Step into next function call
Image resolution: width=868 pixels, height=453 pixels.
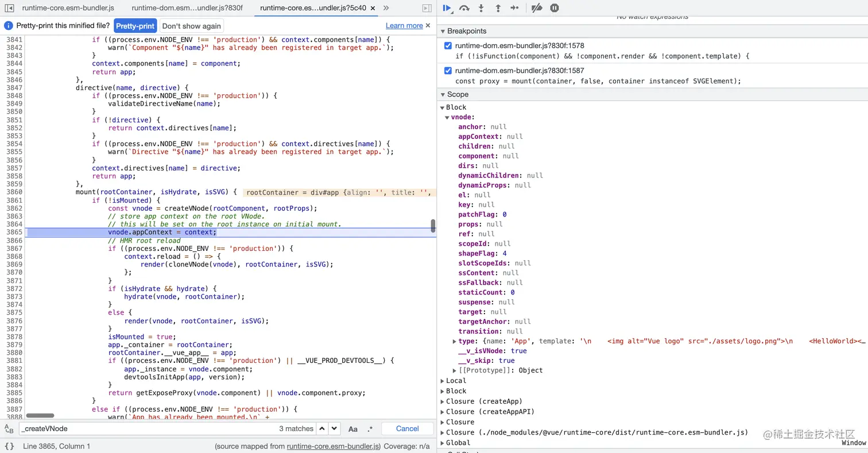click(x=481, y=8)
